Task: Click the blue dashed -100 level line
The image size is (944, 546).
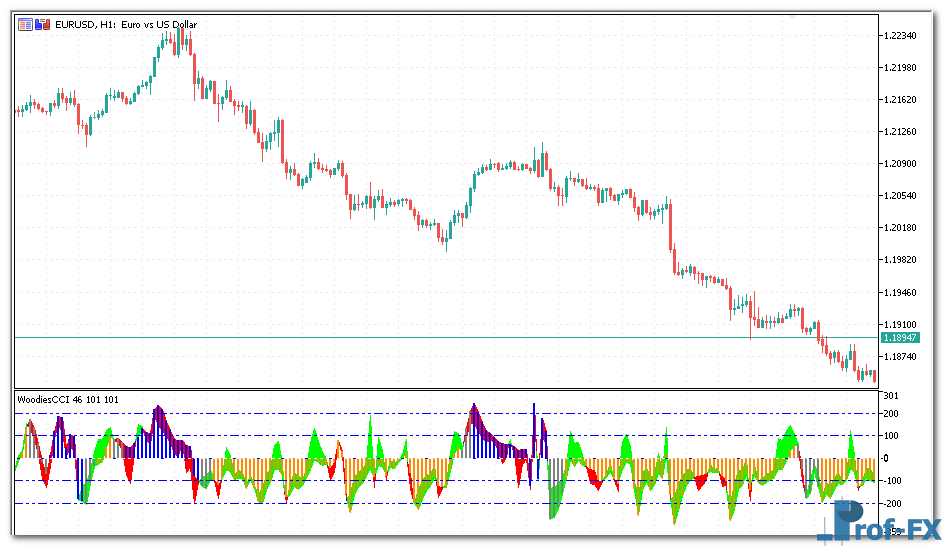Action: click(300, 481)
